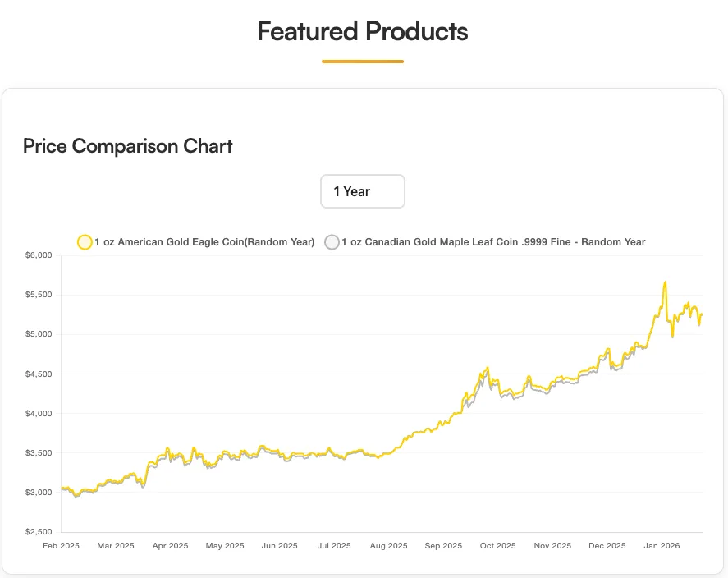Click the Feb 2025 axis label
Image resolution: width=728 pixels, height=578 pixels.
point(62,545)
